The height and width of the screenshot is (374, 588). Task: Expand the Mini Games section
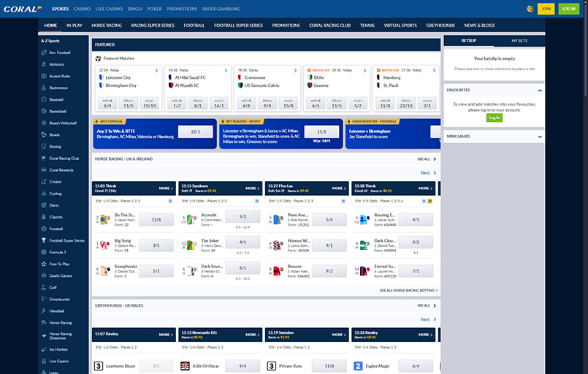pyautogui.click(x=539, y=136)
